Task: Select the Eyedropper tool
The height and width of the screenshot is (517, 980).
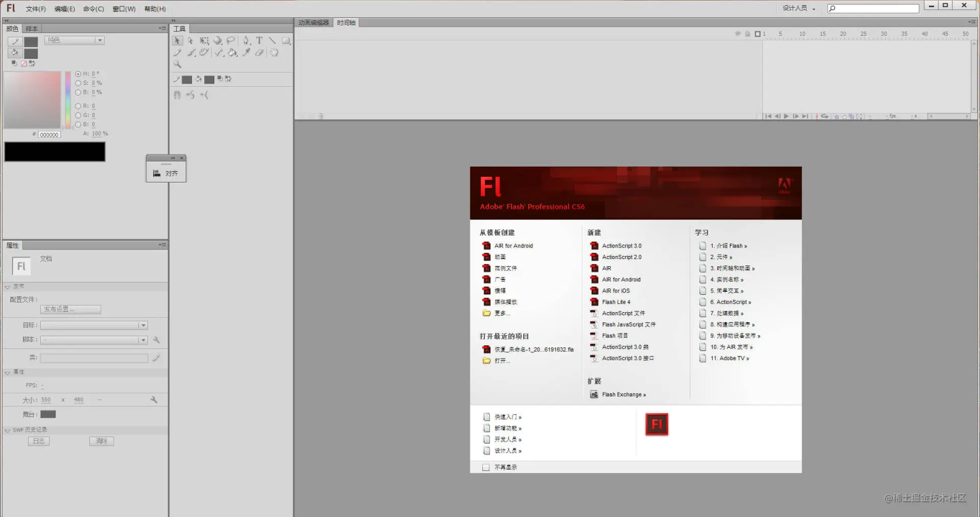Action: 246,52
